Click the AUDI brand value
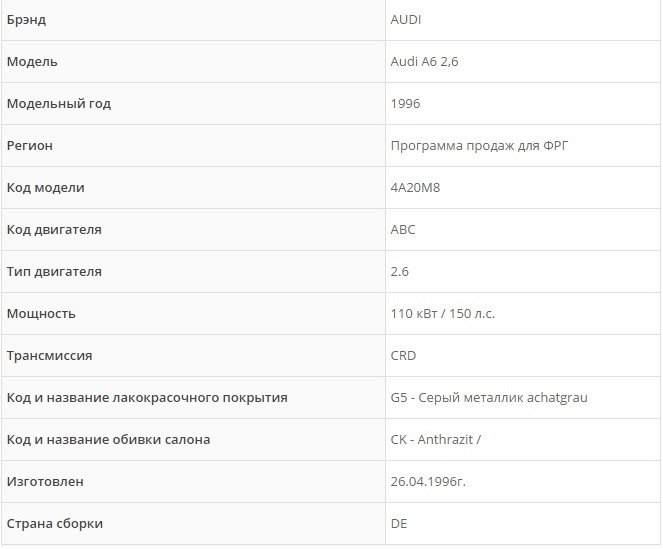Image resolution: width=663 pixels, height=549 pixels. (x=405, y=20)
